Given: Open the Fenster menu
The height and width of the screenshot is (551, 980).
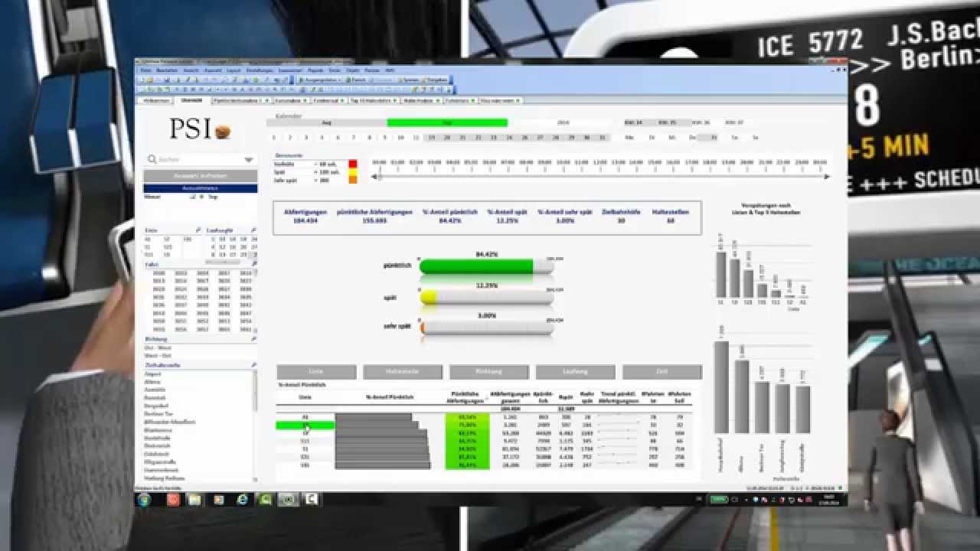Looking at the screenshot, I should [x=372, y=70].
